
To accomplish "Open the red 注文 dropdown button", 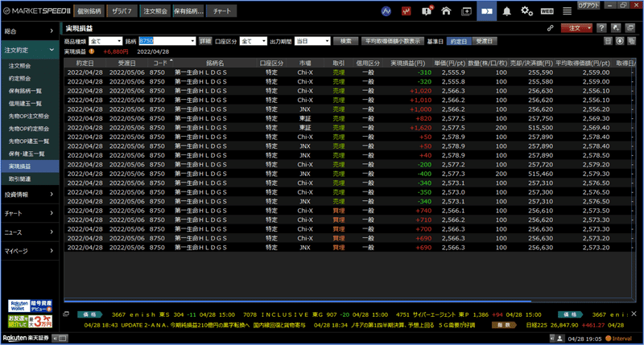I will point(576,28).
